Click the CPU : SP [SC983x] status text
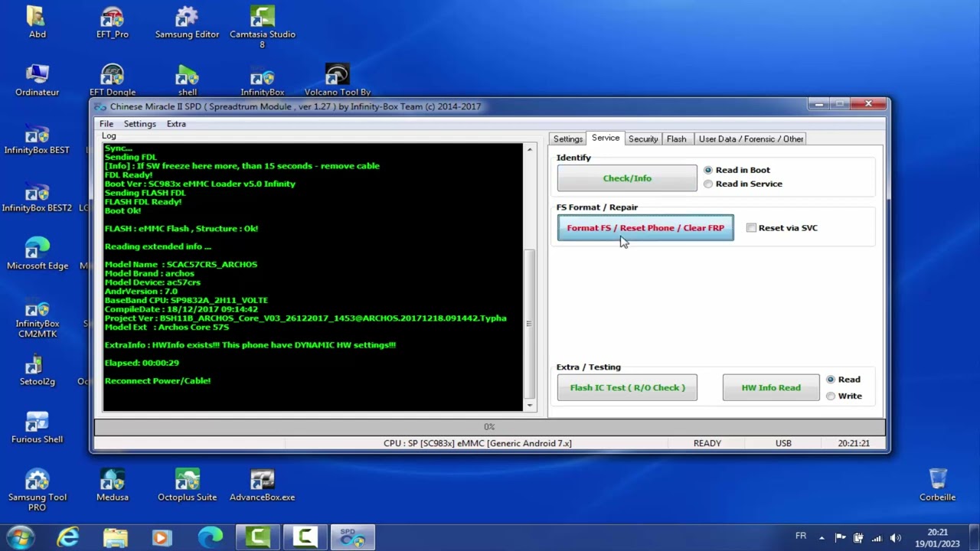 coord(478,443)
